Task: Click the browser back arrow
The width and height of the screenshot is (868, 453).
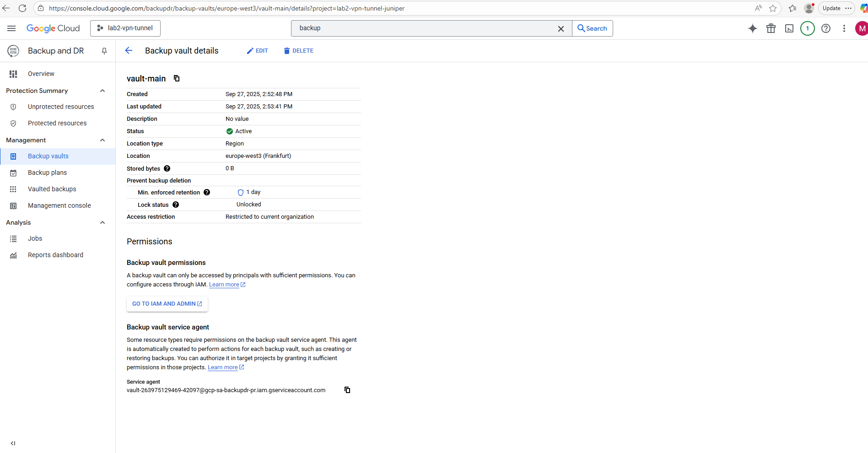Action: tap(6, 8)
